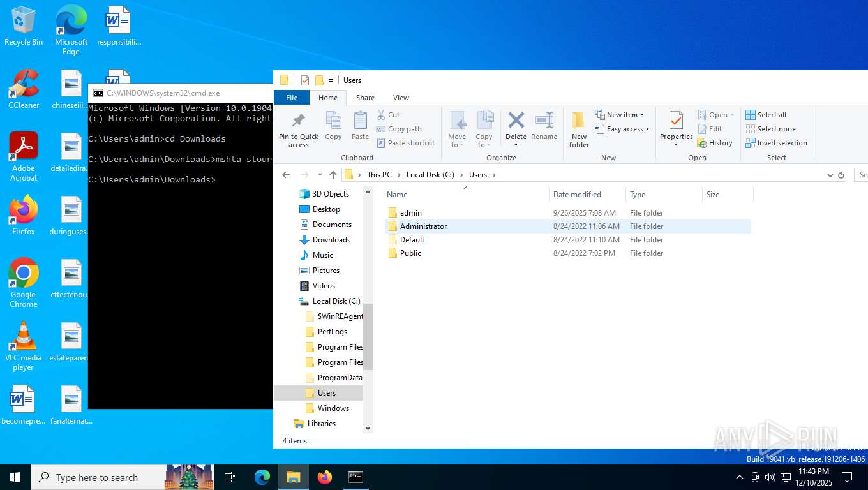Click Invert selection in ribbon
This screenshot has width=868, height=490.
(x=776, y=143)
